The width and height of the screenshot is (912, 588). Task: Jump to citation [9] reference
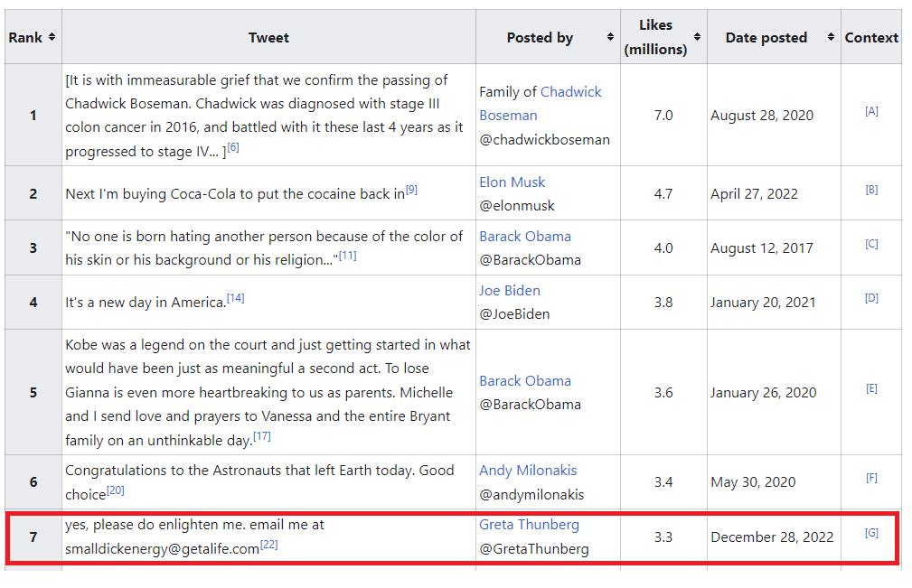click(411, 190)
